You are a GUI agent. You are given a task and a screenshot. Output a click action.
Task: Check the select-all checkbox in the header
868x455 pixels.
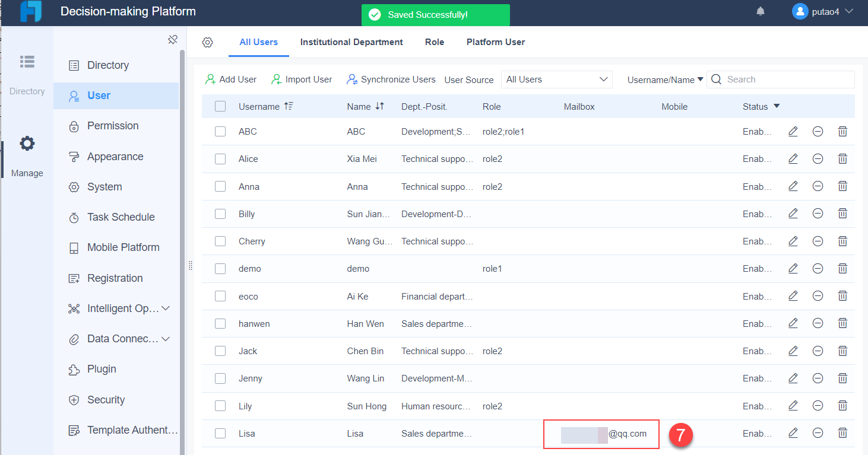click(x=220, y=106)
